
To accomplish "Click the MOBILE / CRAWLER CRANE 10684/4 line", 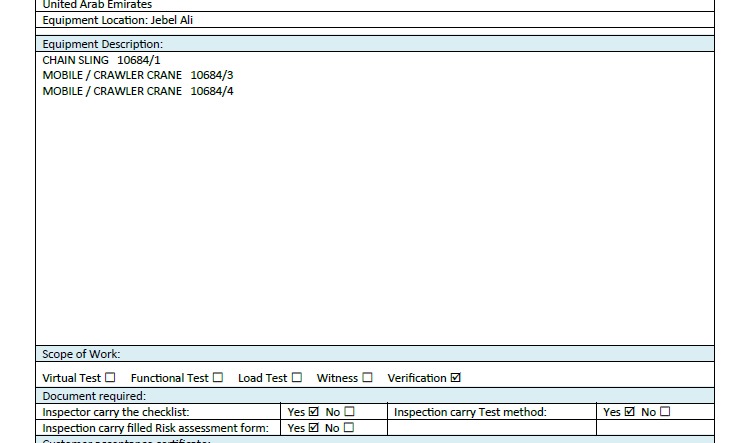I will point(138,91).
